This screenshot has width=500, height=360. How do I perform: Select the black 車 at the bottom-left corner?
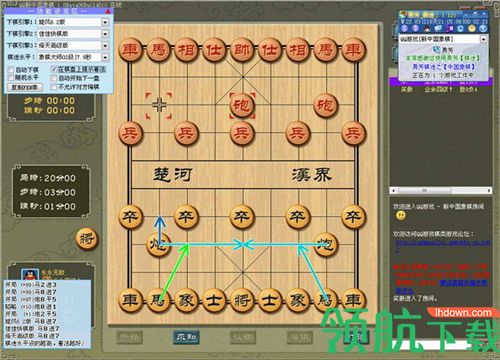pos(130,300)
